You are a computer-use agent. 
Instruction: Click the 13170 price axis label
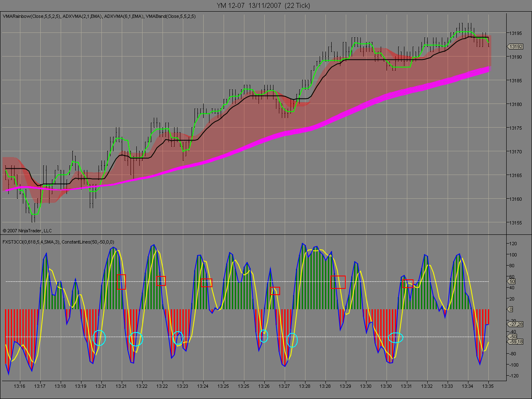pyautogui.click(x=515, y=151)
